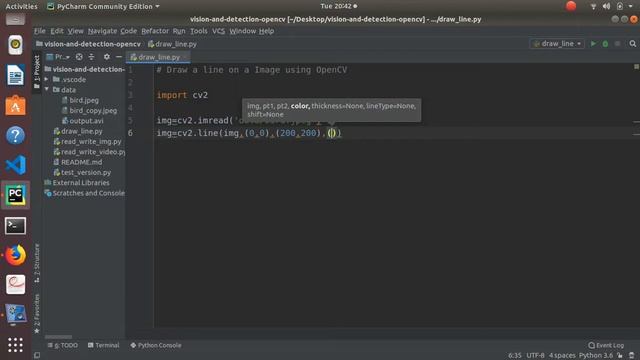The image size is (640, 360).
Task: Open the Window menu
Action: coord(242,31)
